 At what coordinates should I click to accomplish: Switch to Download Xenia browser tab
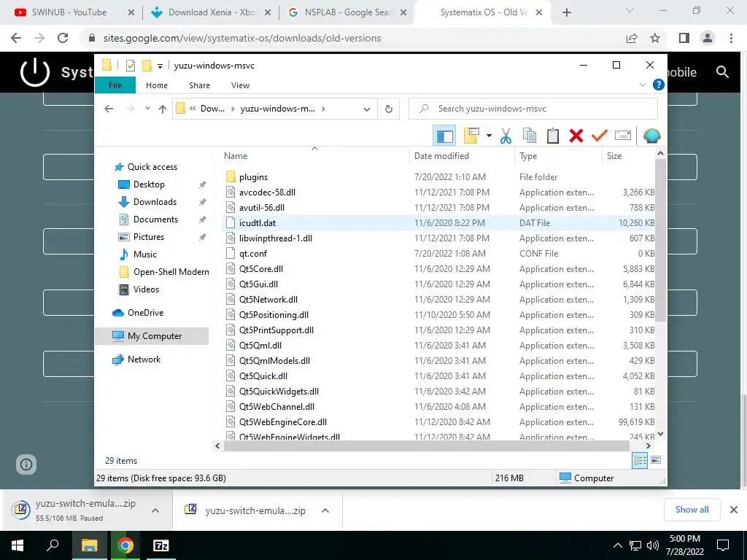[x=210, y=12]
